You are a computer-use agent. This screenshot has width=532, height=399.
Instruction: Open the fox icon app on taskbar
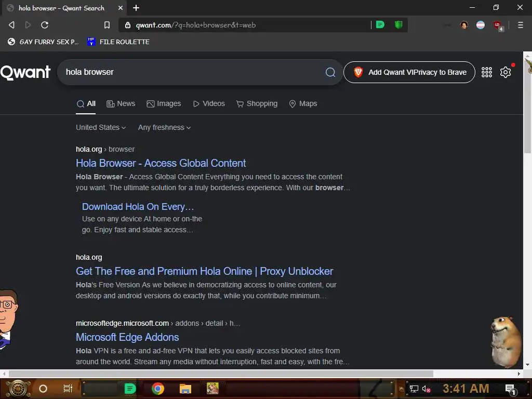[212, 389]
